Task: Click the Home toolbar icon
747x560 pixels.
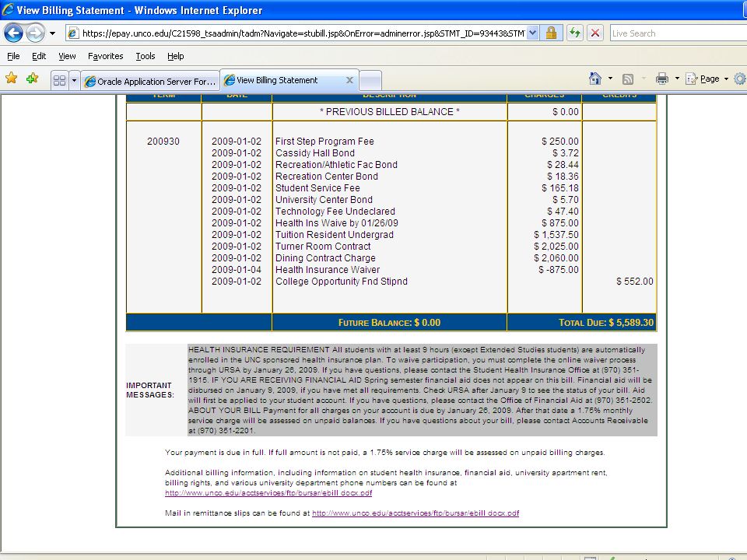Action: point(595,79)
